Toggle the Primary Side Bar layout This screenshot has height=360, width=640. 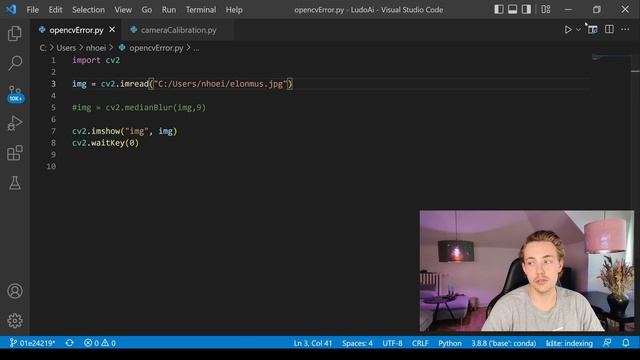499,9
